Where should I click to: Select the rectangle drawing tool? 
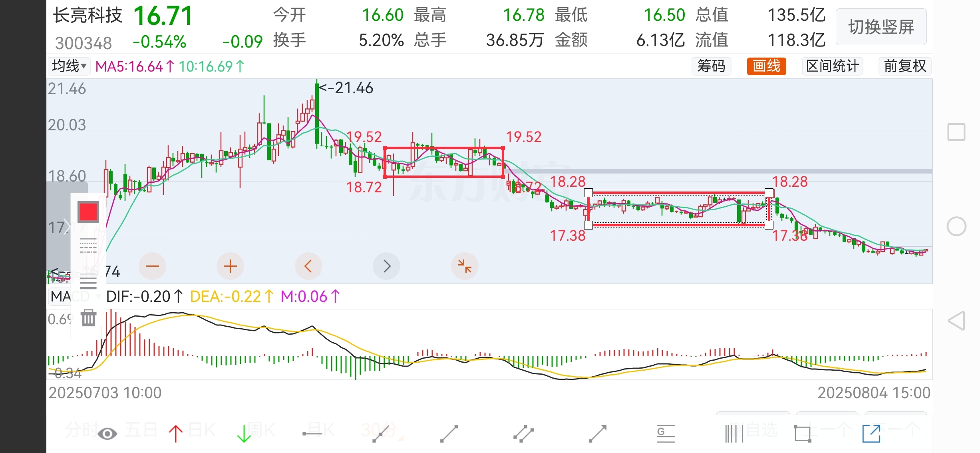(802, 434)
